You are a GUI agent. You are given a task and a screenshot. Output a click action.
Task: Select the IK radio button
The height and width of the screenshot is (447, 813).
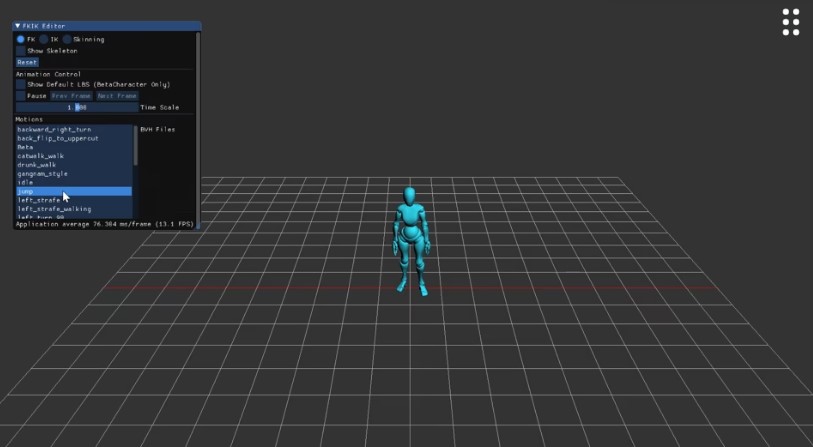(44, 39)
